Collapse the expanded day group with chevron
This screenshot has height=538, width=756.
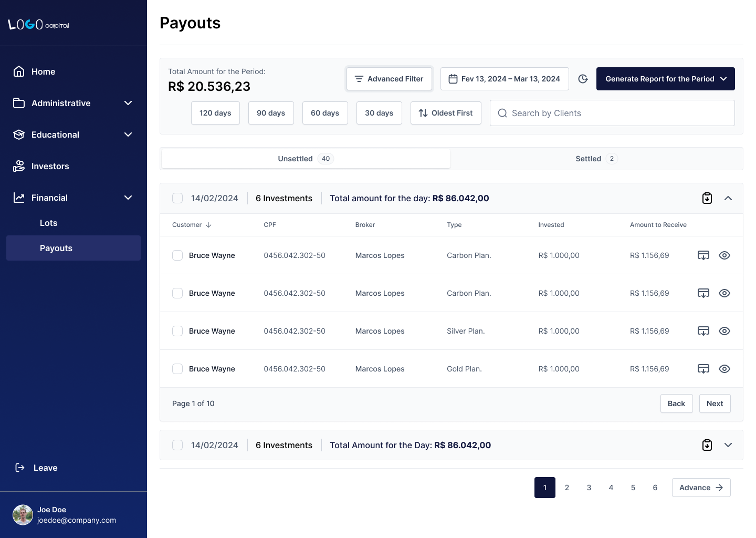[x=728, y=198]
